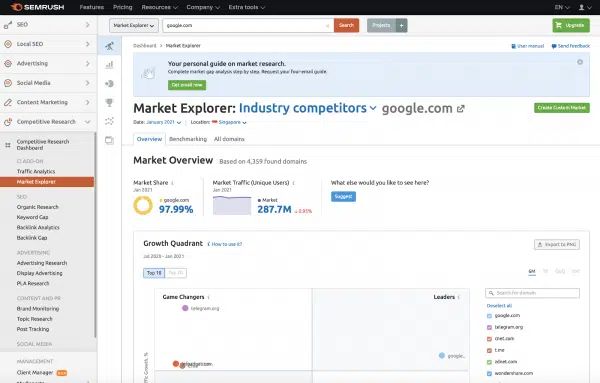
Task: Click the Market Share donut chart
Action: tap(143, 205)
